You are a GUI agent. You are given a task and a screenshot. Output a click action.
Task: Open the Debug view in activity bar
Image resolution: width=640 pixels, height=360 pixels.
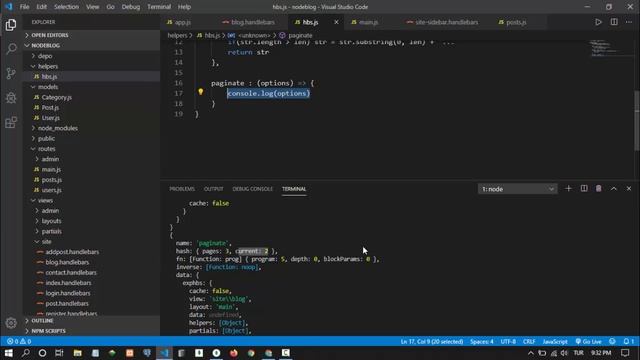(x=11, y=98)
